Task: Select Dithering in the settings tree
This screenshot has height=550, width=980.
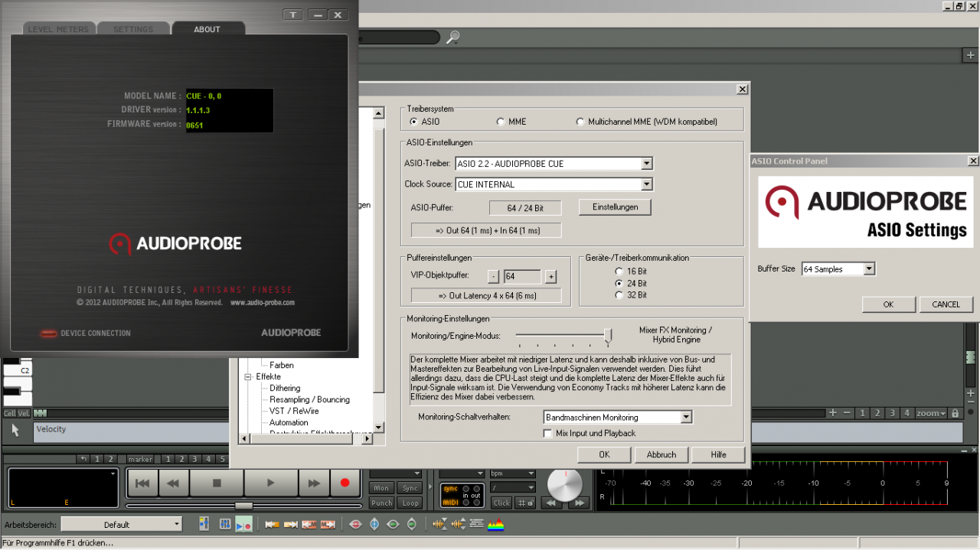Action: [x=285, y=388]
